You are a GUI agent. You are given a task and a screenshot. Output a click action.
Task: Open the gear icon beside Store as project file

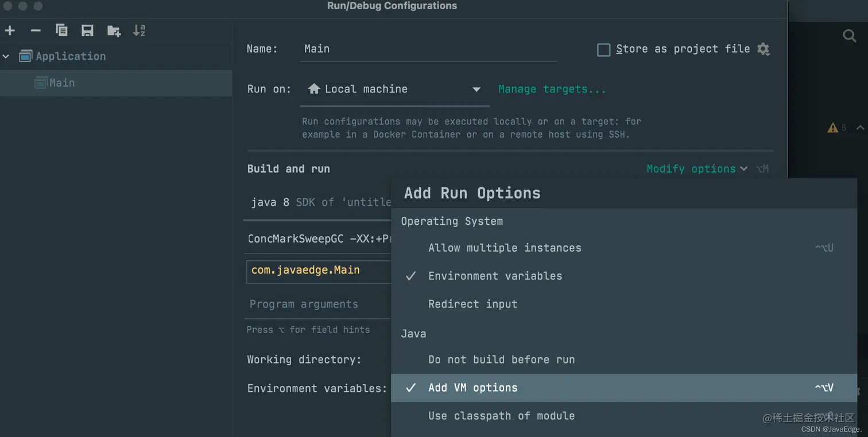763,49
